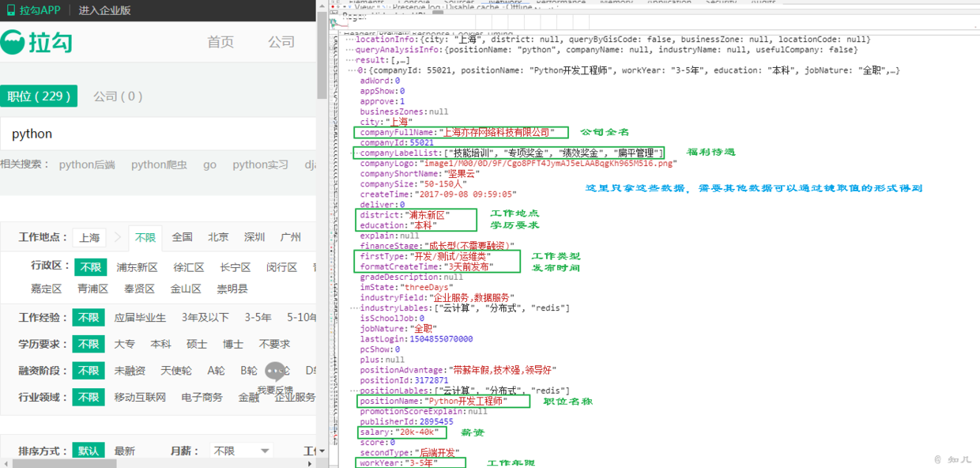Viewport: 980px width, 468px height.
Task: Filter funding stage by A轮
Action: [x=217, y=371]
